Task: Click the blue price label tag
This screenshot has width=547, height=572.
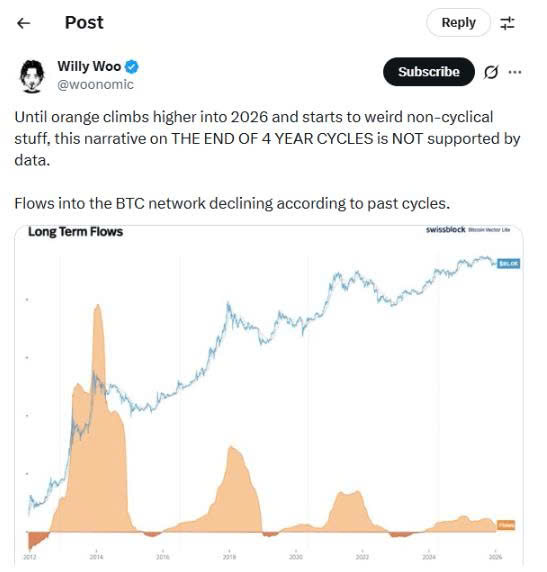Action: (508, 263)
